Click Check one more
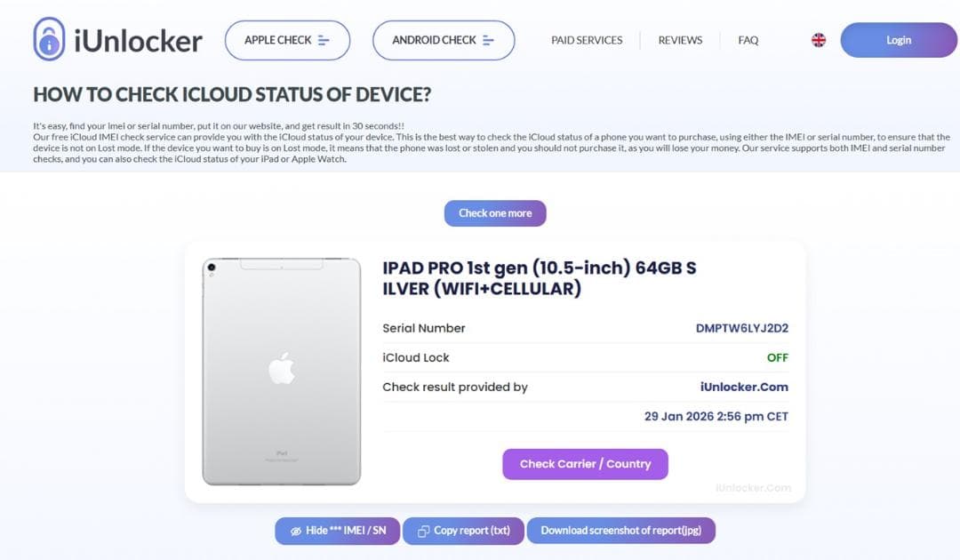This screenshot has height=560, width=960. tap(495, 212)
